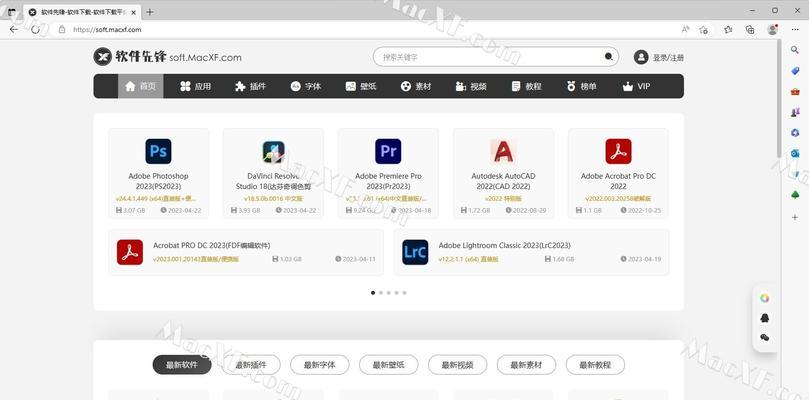Open the 应用 navigation item
The width and height of the screenshot is (809, 400).
pos(196,86)
